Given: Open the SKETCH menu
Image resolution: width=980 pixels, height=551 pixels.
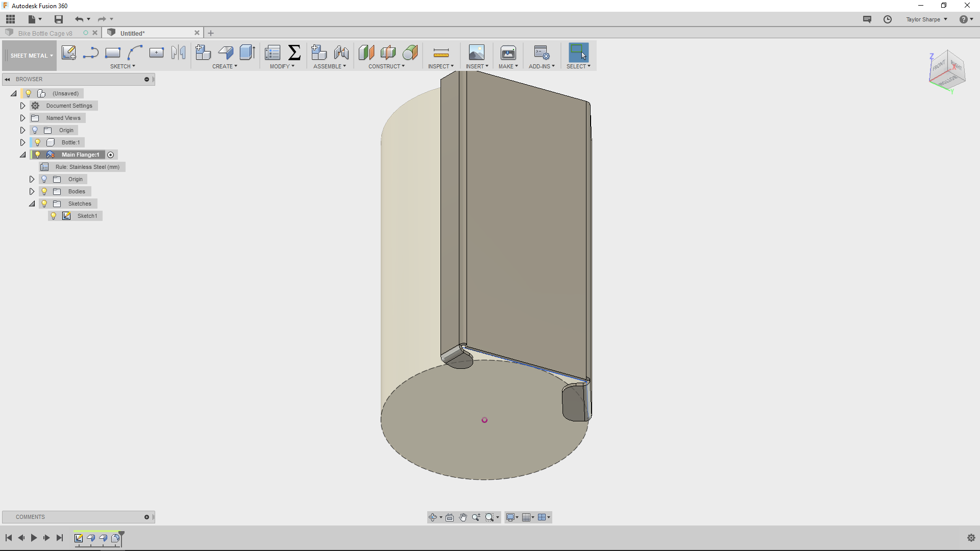Looking at the screenshot, I should [x=122, y=66].
